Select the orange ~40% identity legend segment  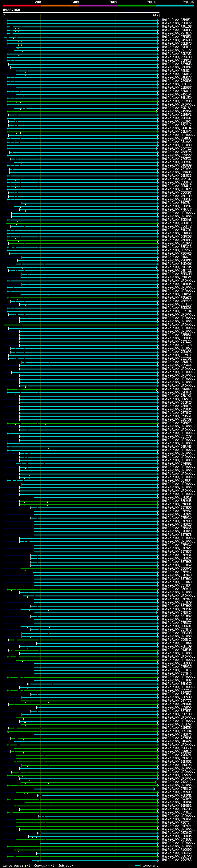[60, 6]
